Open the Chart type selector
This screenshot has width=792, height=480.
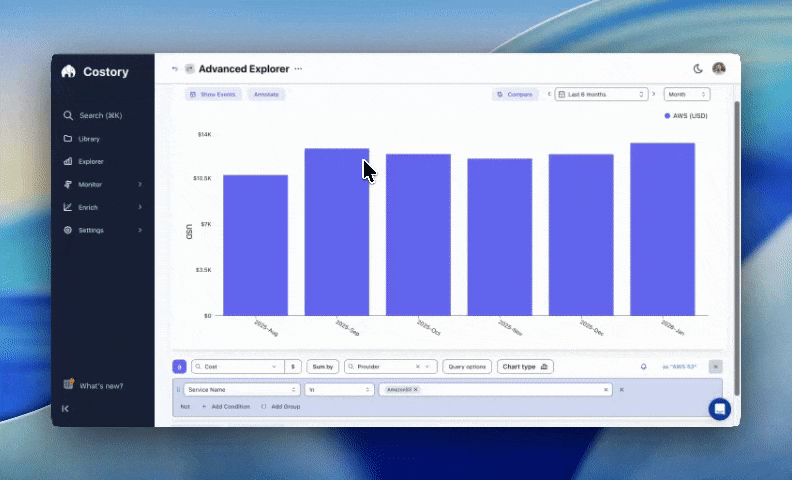point(525,366)
